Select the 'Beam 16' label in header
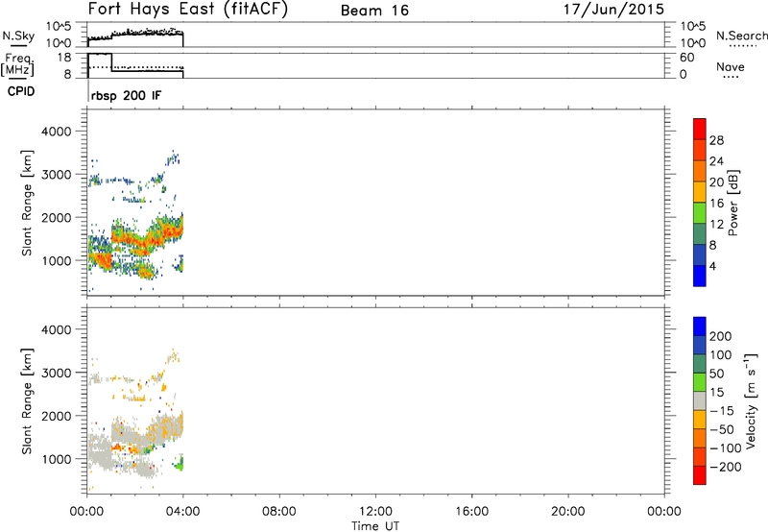This screenshot has height=532, width=768. pyautogui.click(x=372, y=12)
